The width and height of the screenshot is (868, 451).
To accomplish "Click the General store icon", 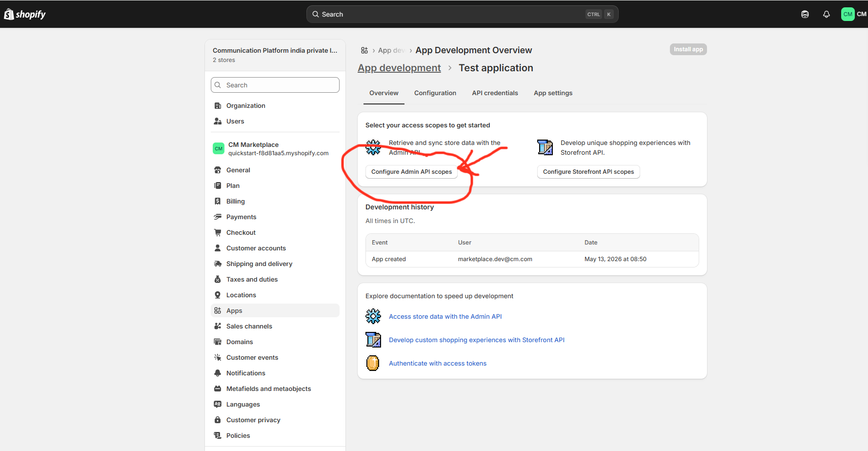I will tap(218, 170).
